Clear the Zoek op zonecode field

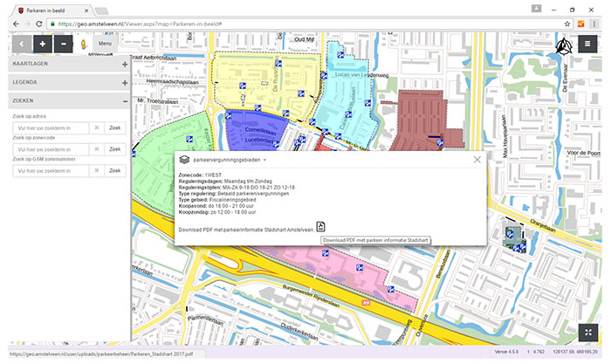tap(97, 149)
